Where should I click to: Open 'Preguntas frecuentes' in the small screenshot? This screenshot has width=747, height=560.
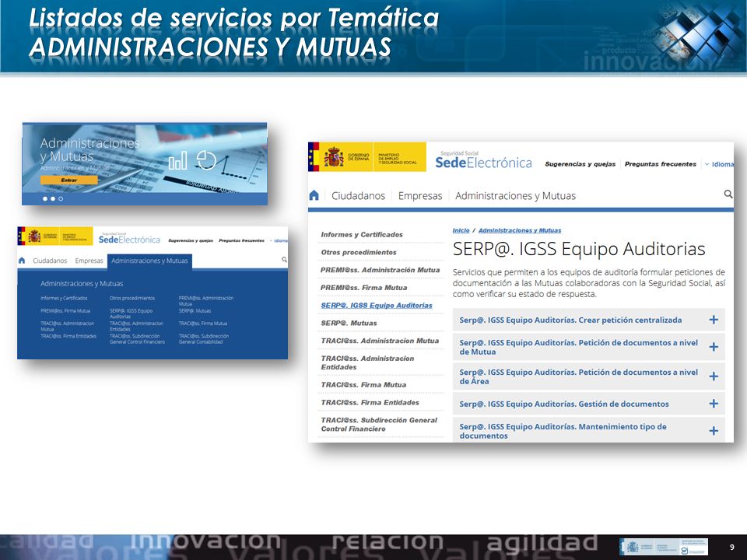click(241, 240)
